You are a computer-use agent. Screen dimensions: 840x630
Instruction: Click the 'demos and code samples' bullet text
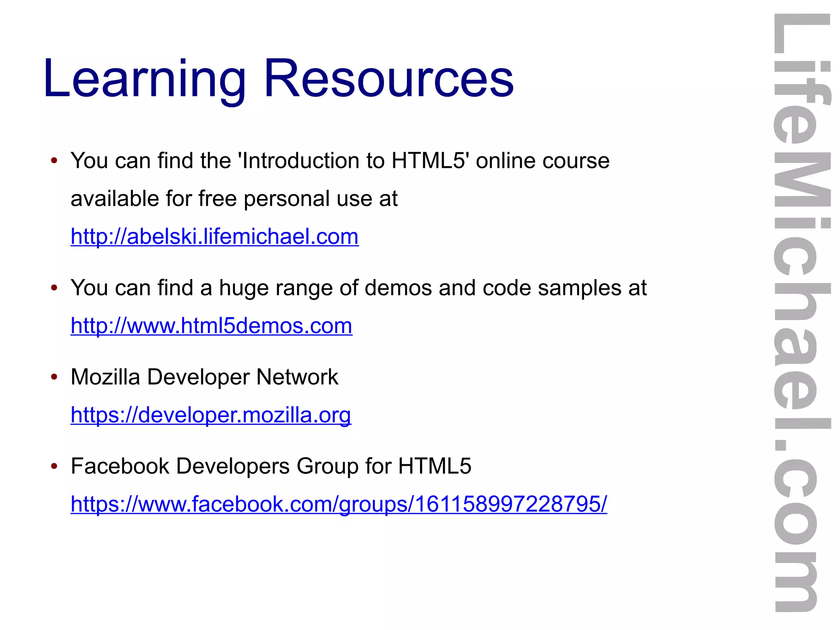click(x=358, y=288)
